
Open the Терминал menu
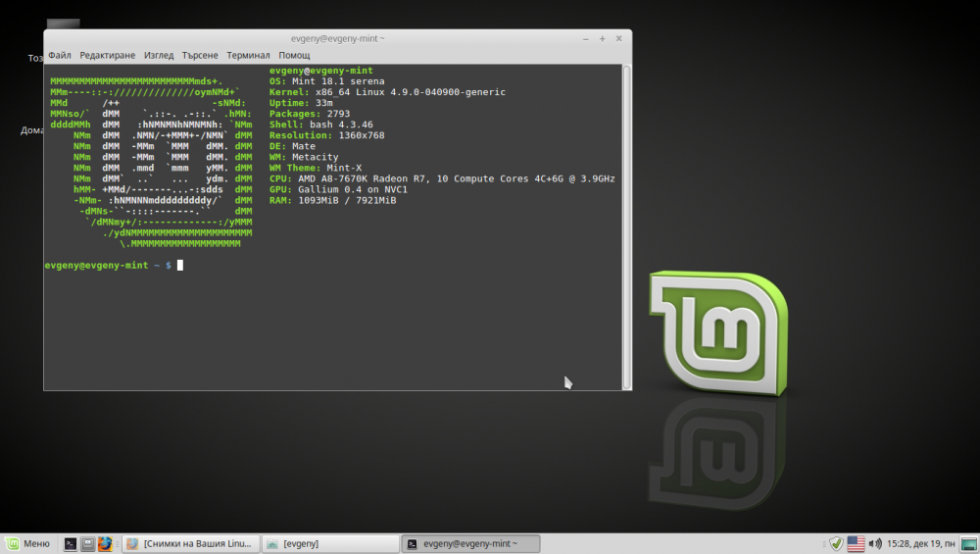click(x=248, y=55)
